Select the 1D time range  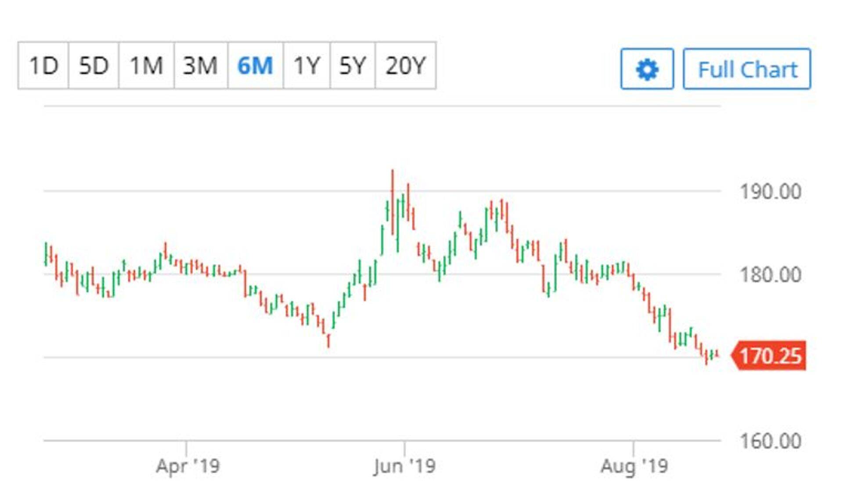43,66
